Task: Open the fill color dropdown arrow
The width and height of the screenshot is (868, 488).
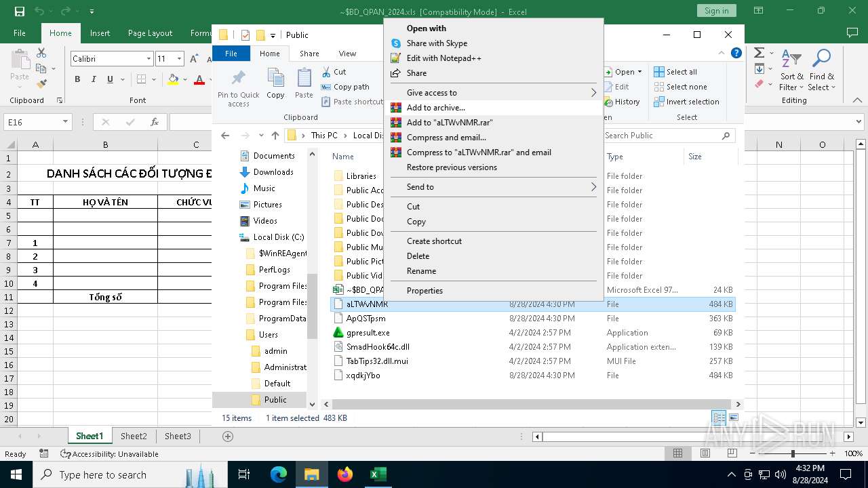Action: tap(184, 79)
